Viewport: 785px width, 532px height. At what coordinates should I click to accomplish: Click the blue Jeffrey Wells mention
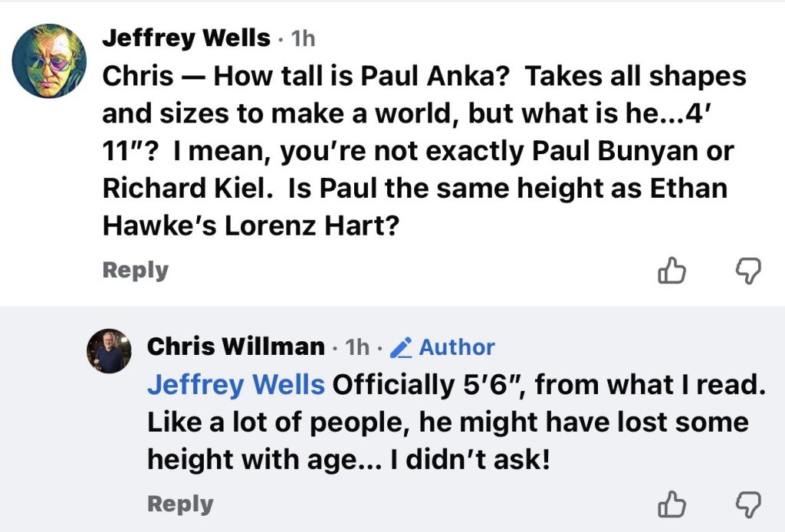tap(235, 384)
